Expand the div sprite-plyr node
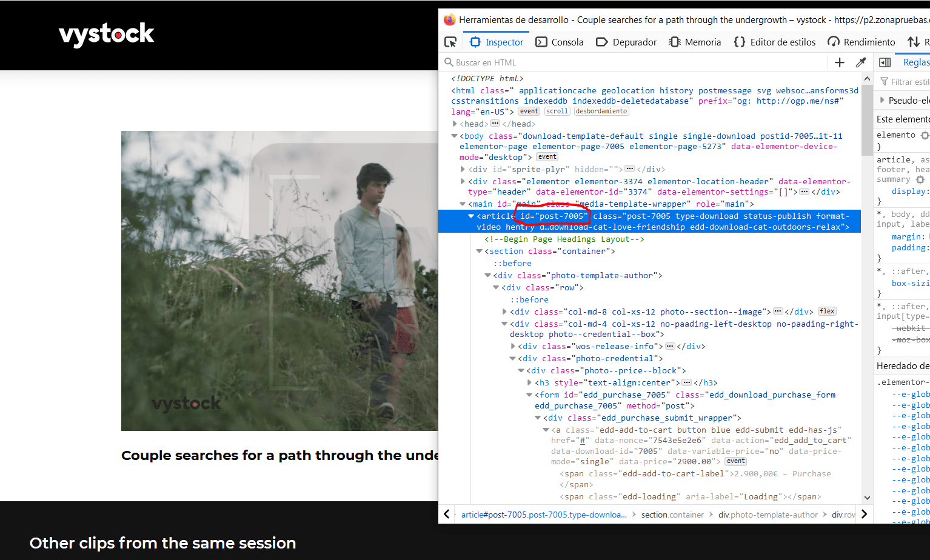This screenshot has width=930, height=560. 463,169
